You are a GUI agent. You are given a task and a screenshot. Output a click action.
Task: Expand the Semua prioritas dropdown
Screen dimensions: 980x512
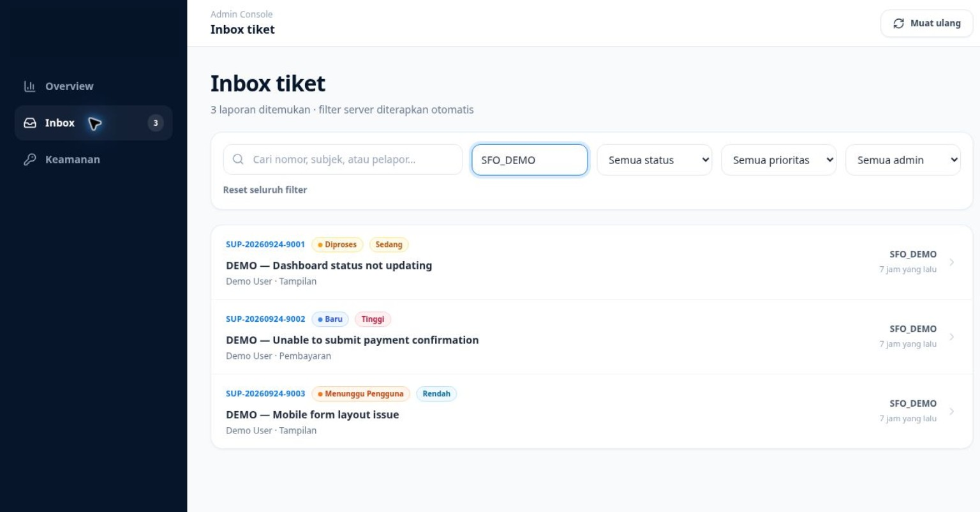(778, 160)
